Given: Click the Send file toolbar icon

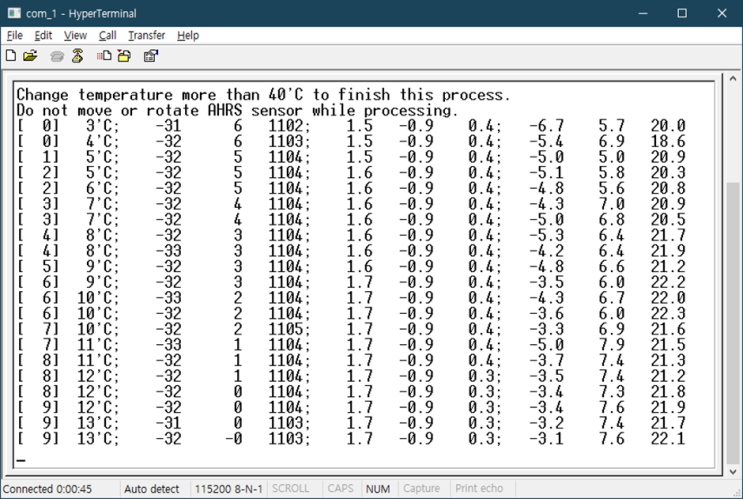Looking at the screenshot, I should point(104,56).
